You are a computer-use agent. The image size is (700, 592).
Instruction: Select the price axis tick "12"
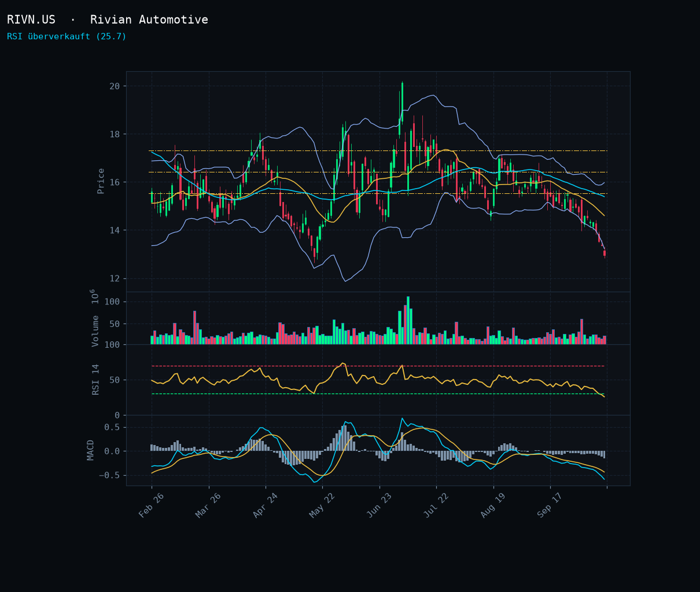click(x=115, y=278)
